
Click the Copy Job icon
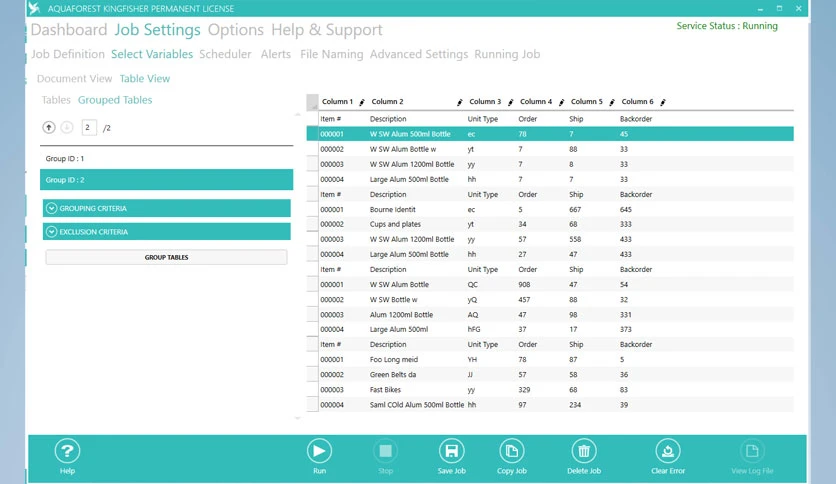512,451
